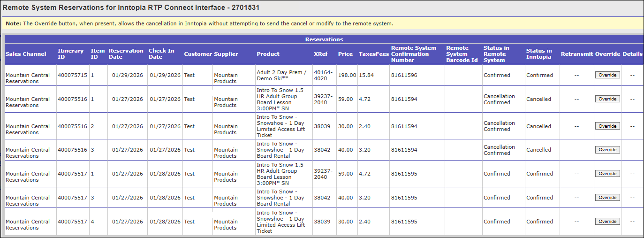The image size is (644, 238).
Task: Click the Product column header
Action: [268, 54]
